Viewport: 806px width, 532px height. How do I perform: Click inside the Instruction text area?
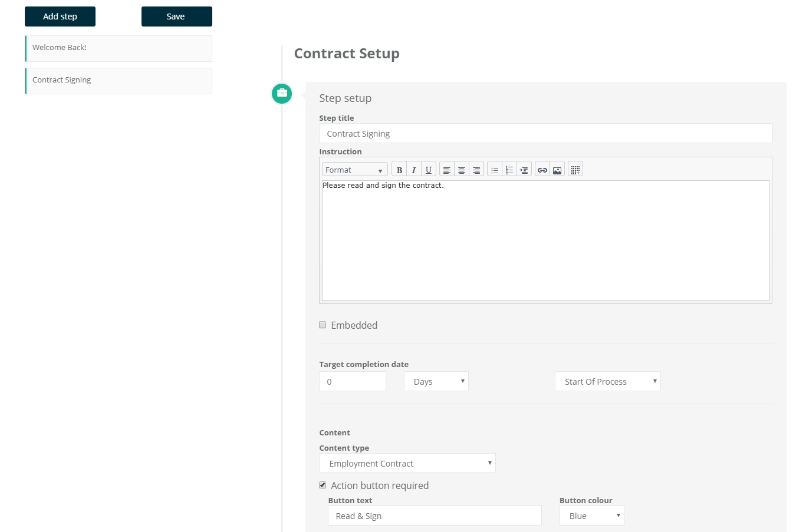click(x=545, y=240)
